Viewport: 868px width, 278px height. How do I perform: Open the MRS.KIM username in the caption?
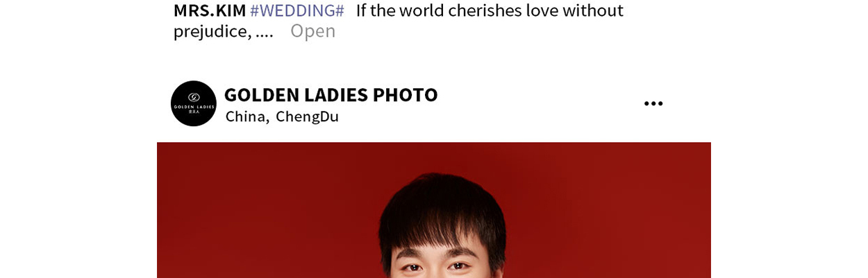(210, 11)
